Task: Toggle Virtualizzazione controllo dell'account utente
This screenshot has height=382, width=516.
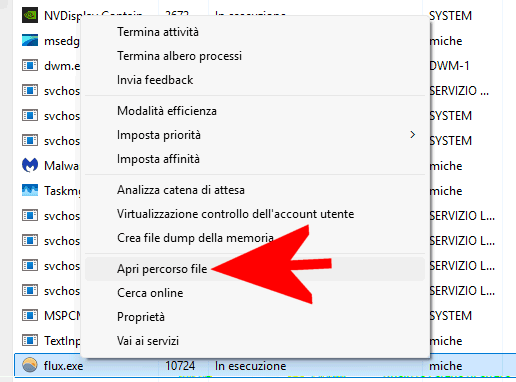Action: (x=255, y=214)
